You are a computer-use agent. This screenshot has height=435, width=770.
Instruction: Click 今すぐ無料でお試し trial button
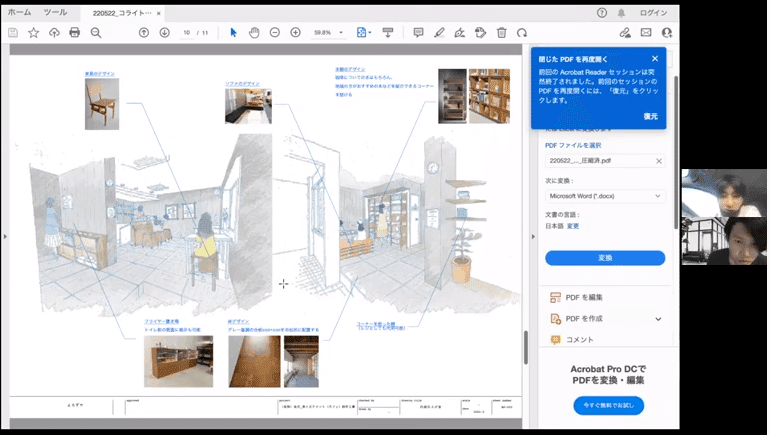tap(608, 406)
